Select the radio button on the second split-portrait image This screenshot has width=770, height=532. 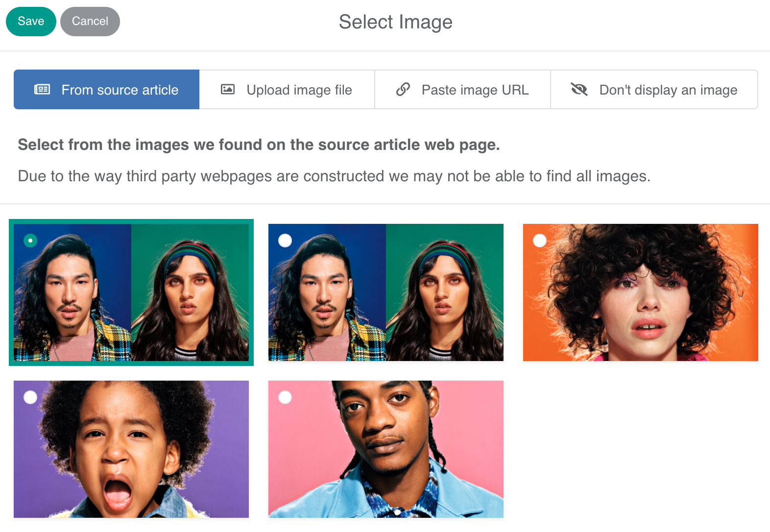(285, 241)
